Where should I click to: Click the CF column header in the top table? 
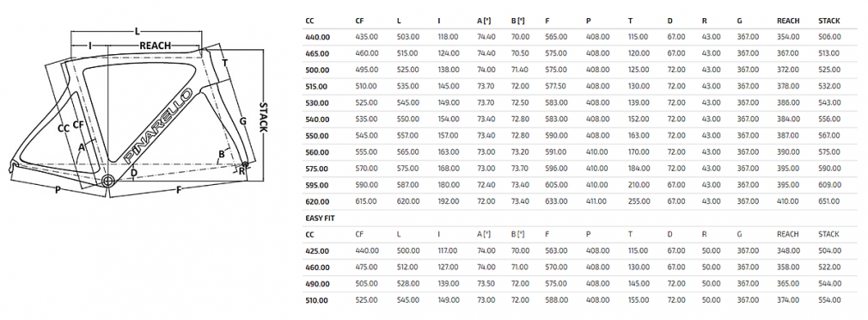359,21
